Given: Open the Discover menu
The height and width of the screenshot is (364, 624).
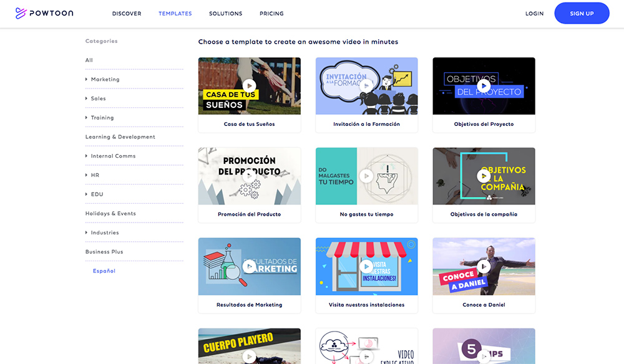Looking at the screenshot, I should (127, 14).
